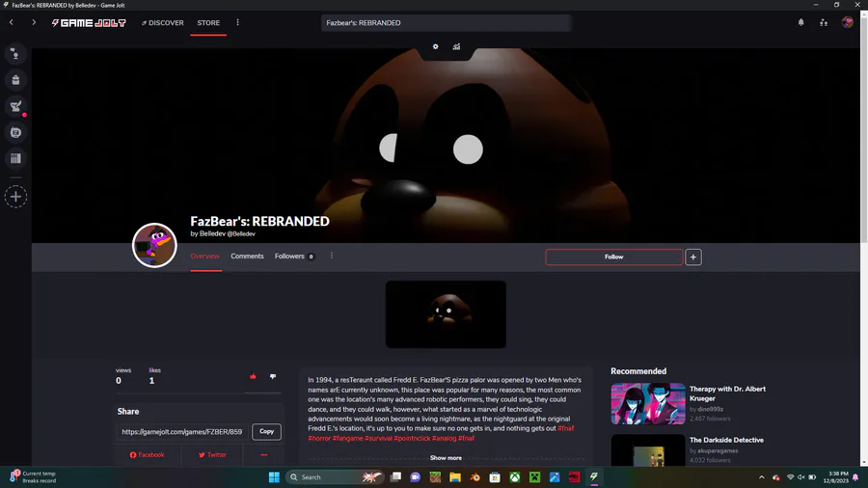This screenshot has width=868, height=488.
Task: Open the friend requests icon in top bar
Action: [x=824, y=23]
